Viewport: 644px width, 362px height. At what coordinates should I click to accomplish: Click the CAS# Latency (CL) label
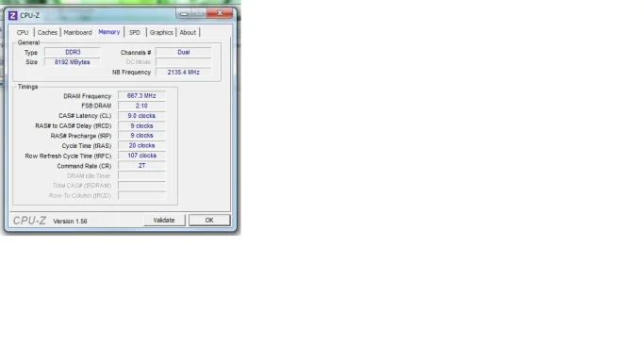85,116
